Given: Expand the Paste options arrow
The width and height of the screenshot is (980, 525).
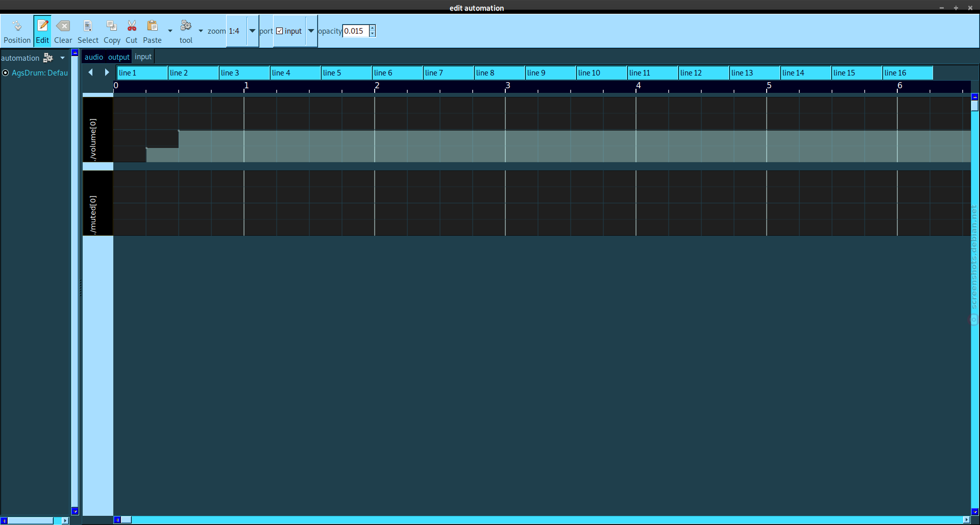Looking at the screenshot, I should tap(170, 31).
